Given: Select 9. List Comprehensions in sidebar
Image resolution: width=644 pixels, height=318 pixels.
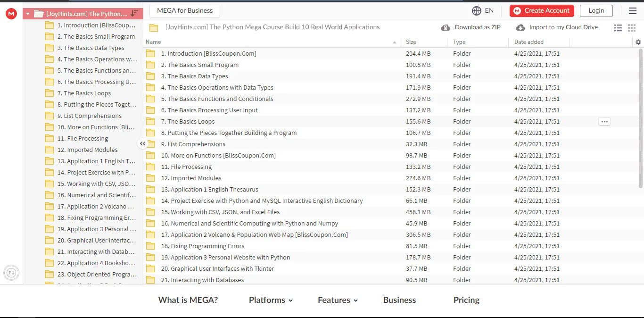Looking at the screenshot, I should point(90,116).
